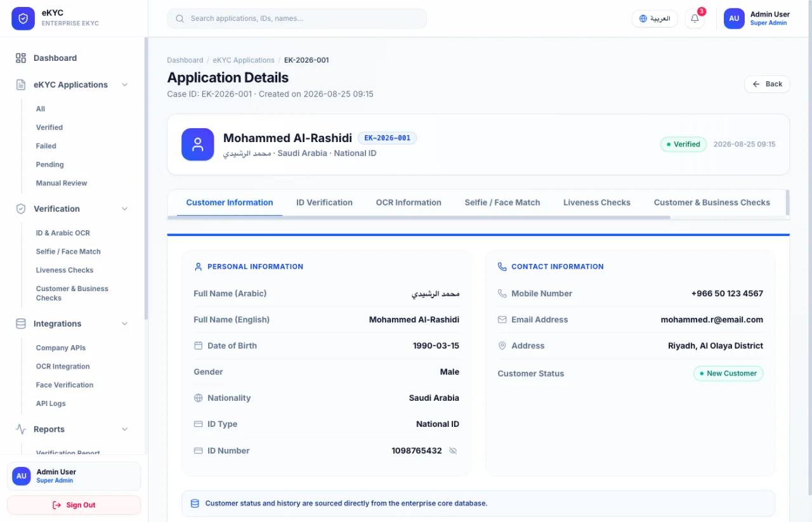Click the Reports activity icon
Screen dimensions: 812x522
pos(21,429)
